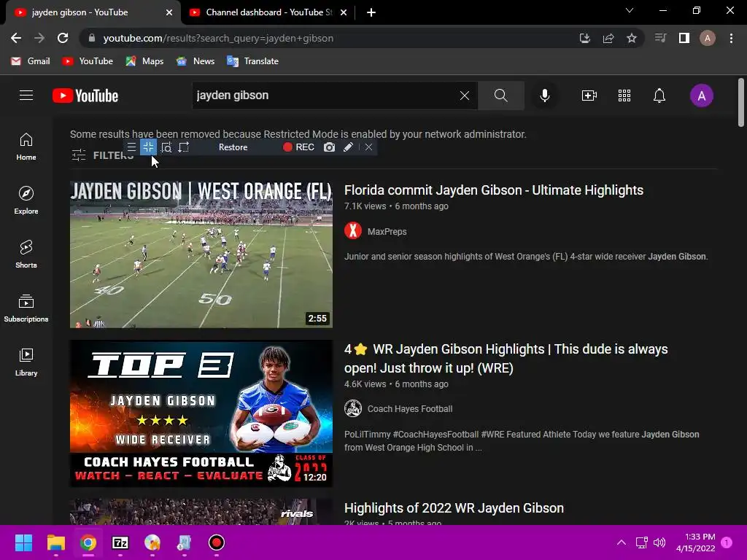Bookmark this page with the star
This screenshot has width=747, height=560.
tap(632, 38)
